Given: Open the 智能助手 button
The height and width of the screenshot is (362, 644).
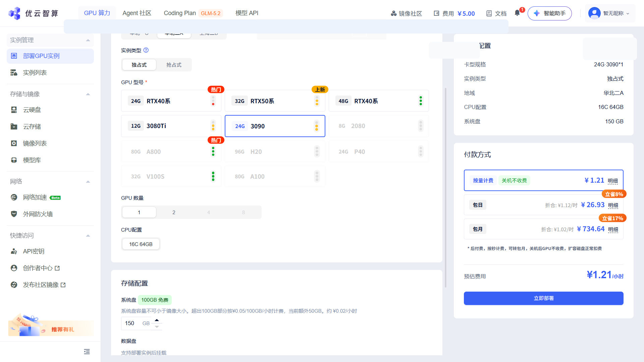Looking at the screenshot, I should (549, 13).
